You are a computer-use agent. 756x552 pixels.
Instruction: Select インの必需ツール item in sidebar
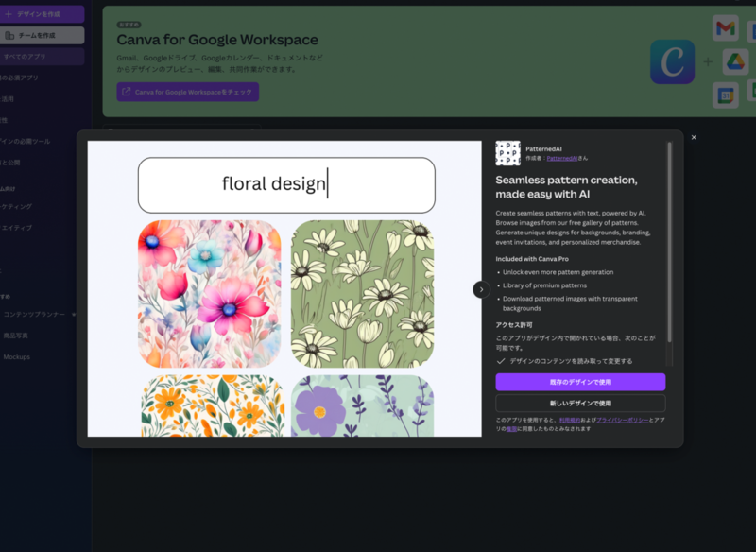[x=26, y=141]
